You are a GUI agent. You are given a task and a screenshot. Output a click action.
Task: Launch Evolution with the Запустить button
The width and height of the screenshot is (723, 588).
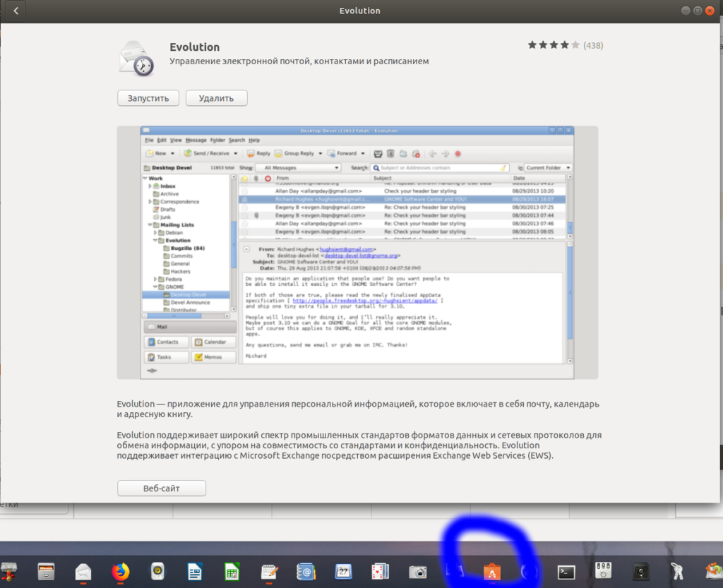point(148,98)
